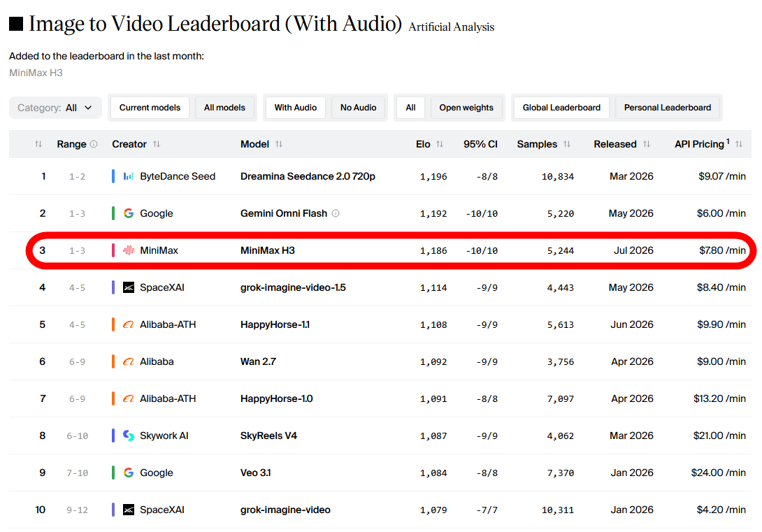
Task: Select the Global Leaderboard tab
Action: [x=561, y=108]
